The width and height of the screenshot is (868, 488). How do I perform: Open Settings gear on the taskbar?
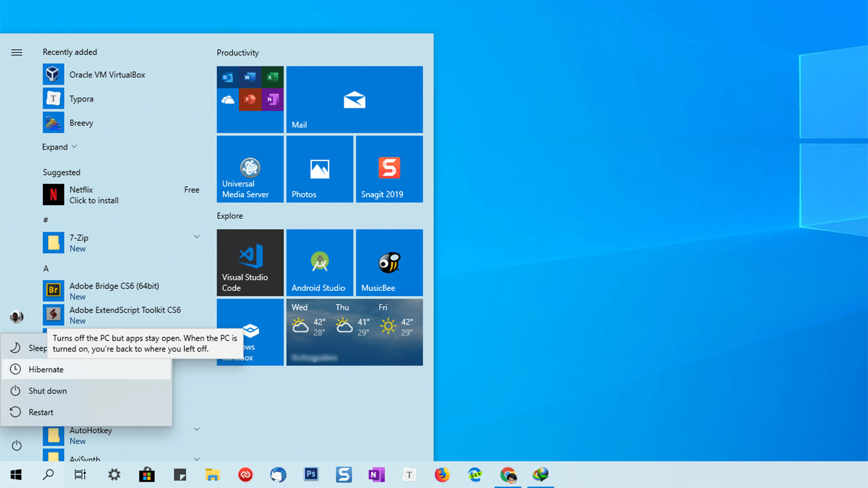coord(114,475)
